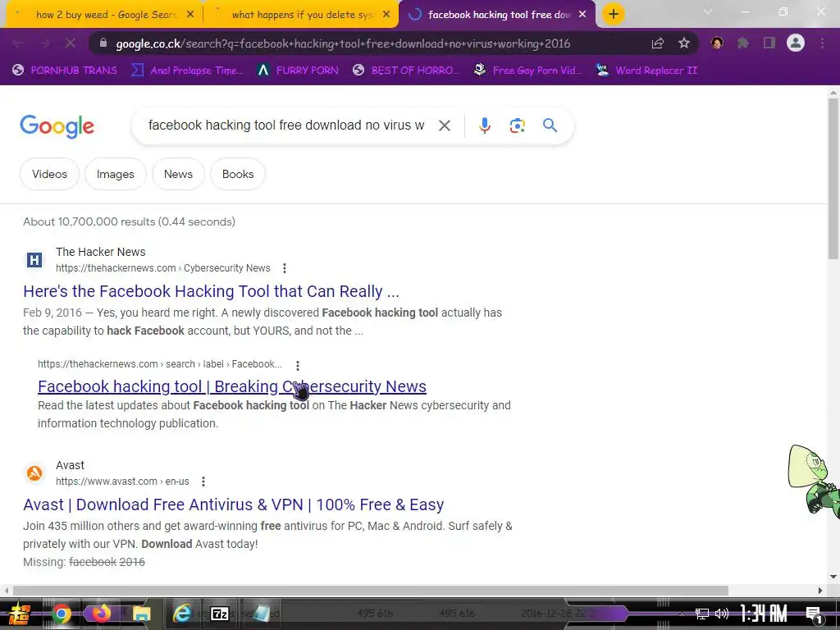Filter results by Books

(x=238, y=174)
